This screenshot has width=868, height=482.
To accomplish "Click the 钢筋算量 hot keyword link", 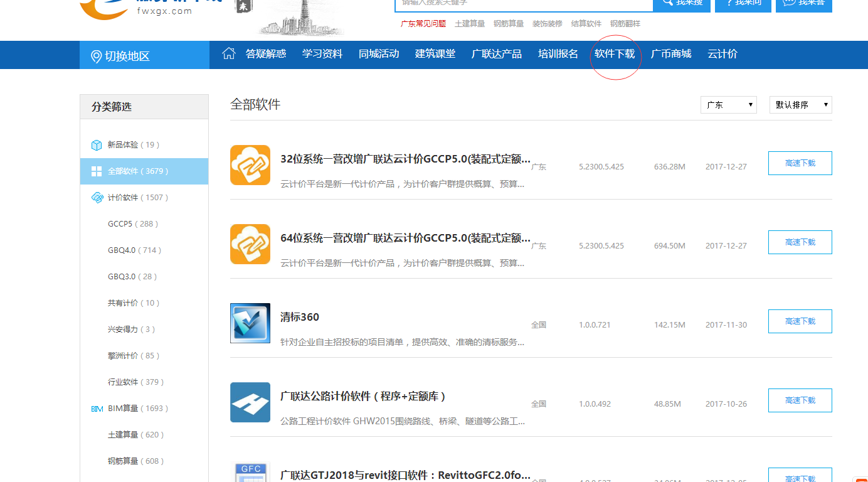I will (509, 24).
